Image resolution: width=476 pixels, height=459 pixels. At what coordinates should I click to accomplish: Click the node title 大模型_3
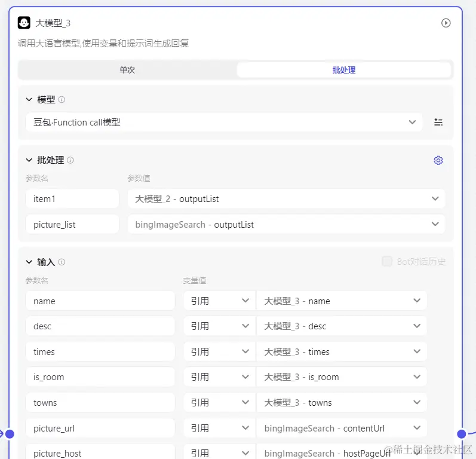click(53, 23)
